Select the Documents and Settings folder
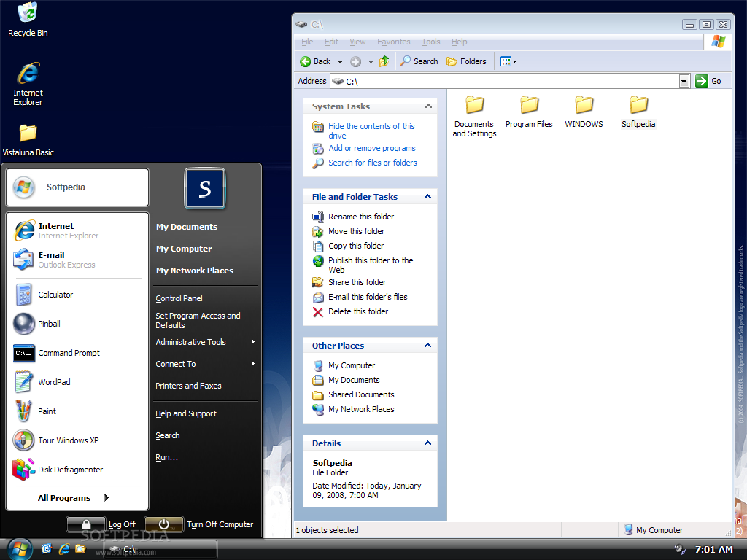 click(474, 117)
